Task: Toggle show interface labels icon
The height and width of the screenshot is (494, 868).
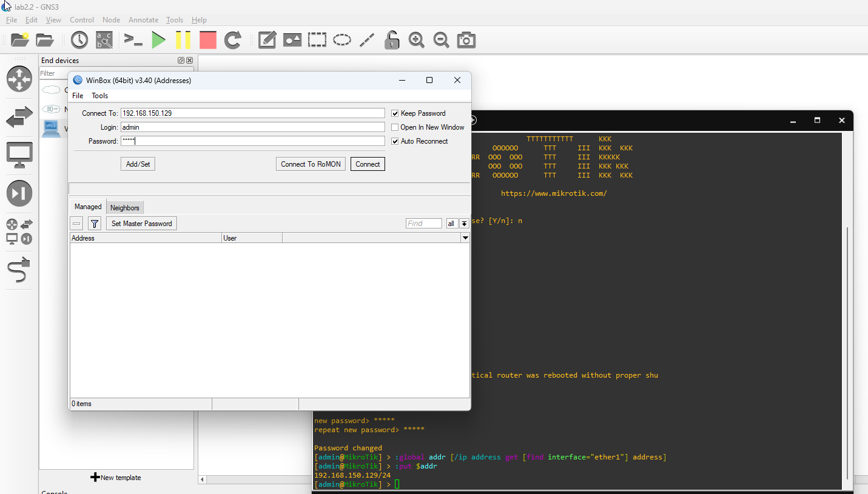Action: point(104,40)
